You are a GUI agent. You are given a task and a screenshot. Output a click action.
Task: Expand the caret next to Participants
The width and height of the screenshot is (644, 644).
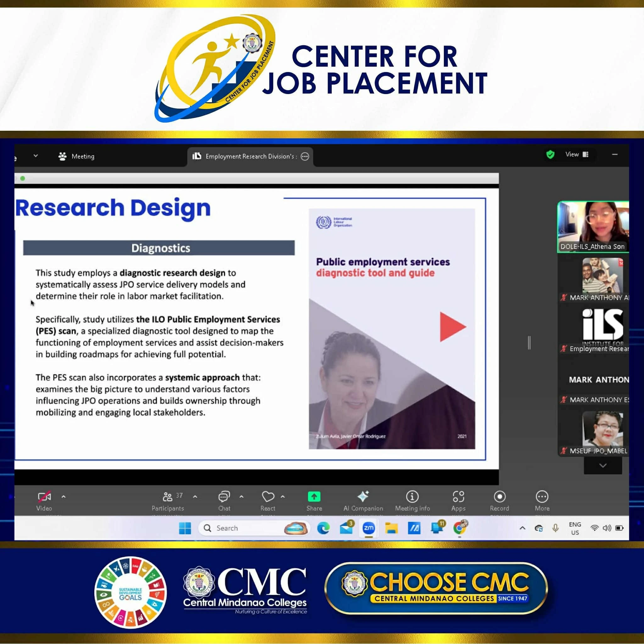pyautogui.click(x=195, y=497)
